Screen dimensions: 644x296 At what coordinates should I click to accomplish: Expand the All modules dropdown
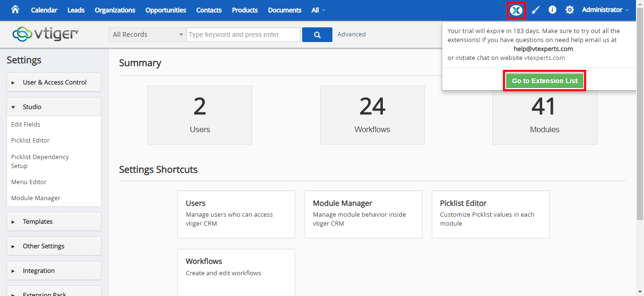[318, 10]
